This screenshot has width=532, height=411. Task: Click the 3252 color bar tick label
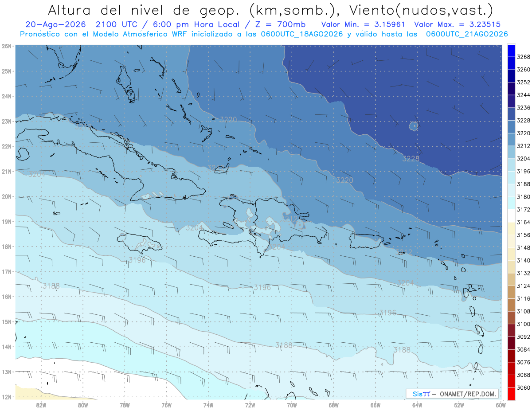[x=524, y=82]
